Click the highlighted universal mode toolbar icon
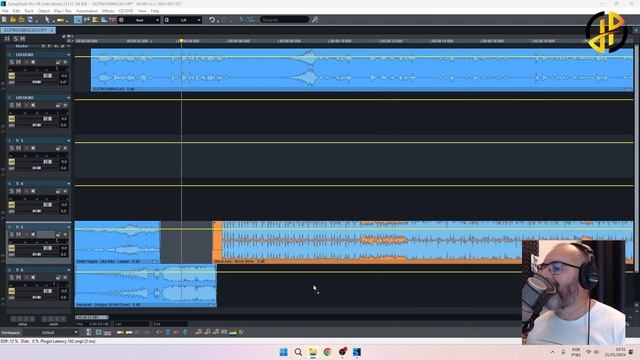This screenshot has height=360, width=640. [78, 20]
